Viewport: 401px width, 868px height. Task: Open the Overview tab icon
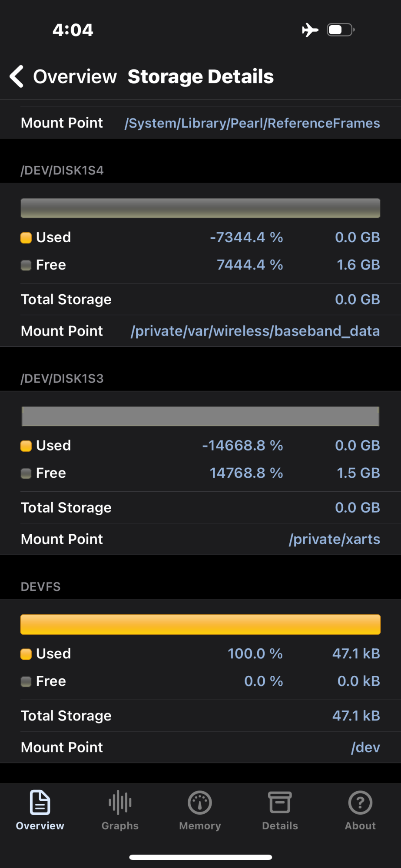tap(40, 802)
